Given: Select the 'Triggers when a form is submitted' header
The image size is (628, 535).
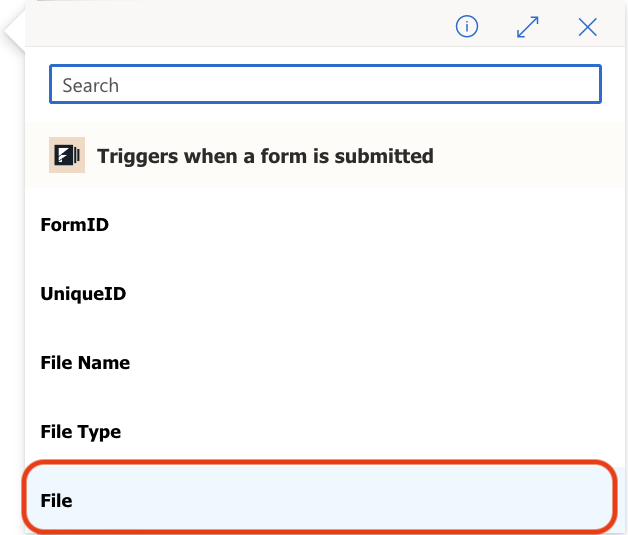Looking at the screenshot, I should tap(265, 156).
